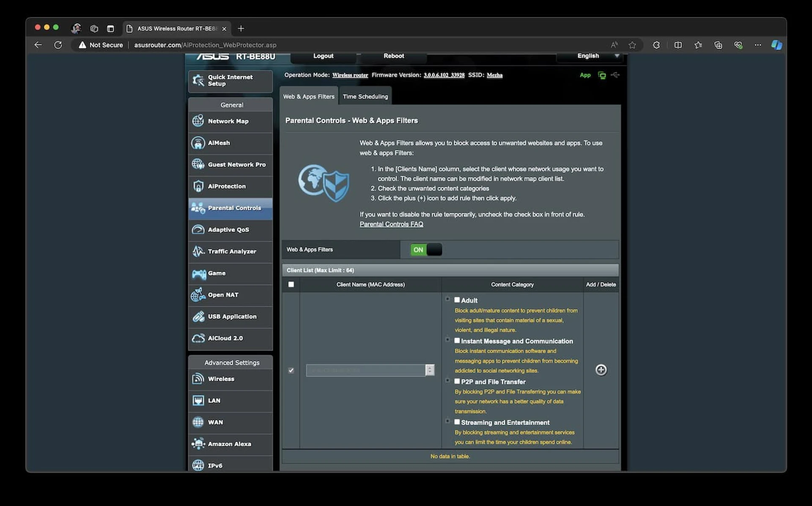The height and width of the screenshot is (506, 812).
Task: Open the Network Map icon
Action: tap(198, 121)
